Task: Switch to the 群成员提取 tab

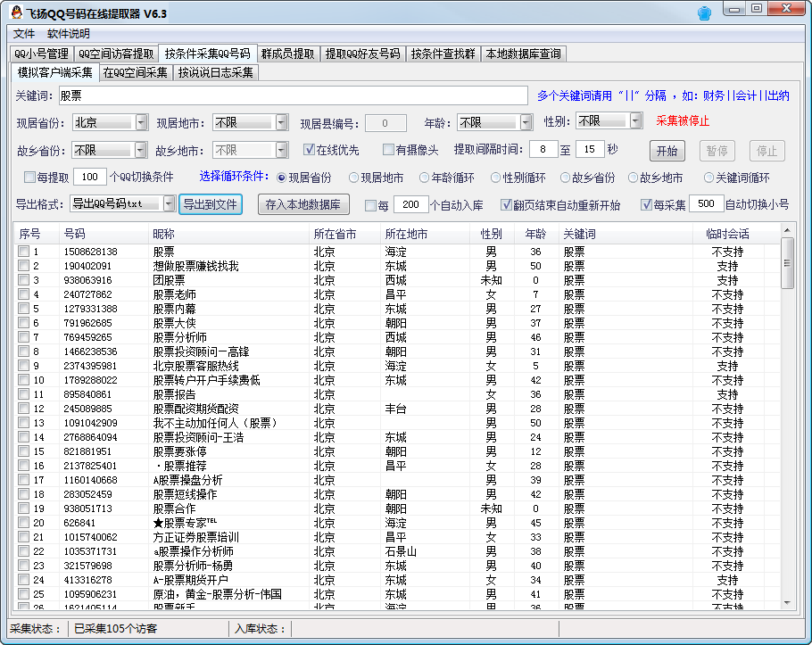Action: click(x=288, y=54)
